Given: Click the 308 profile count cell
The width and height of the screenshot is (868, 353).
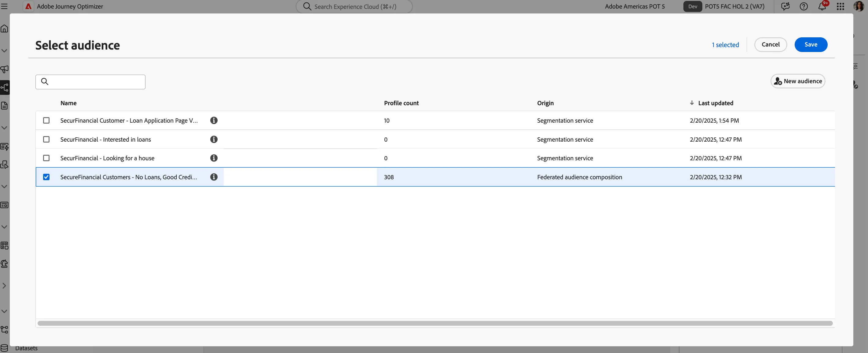Looking at the screenshot, I should [388, 177].
